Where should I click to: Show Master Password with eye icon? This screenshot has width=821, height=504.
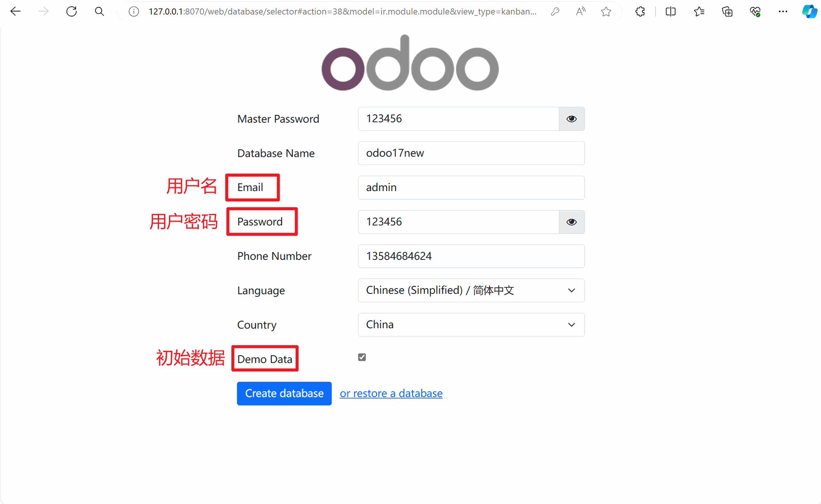tap(572, 119)
